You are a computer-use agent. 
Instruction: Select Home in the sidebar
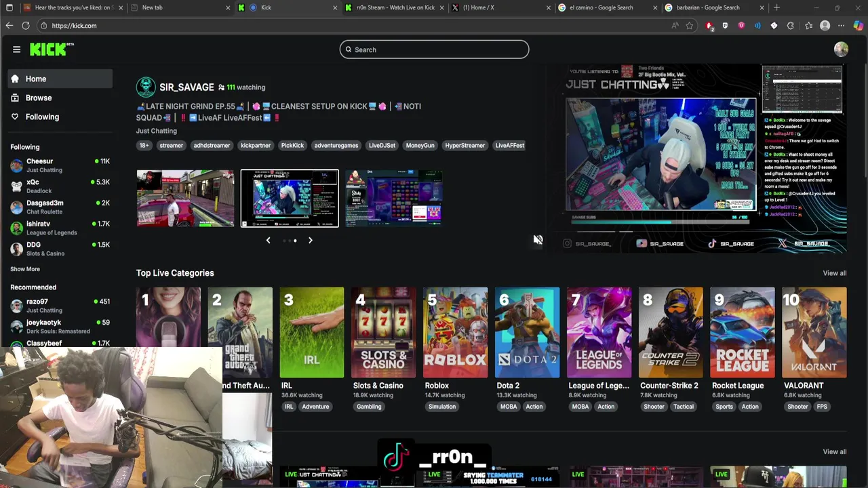coord(60,79)
